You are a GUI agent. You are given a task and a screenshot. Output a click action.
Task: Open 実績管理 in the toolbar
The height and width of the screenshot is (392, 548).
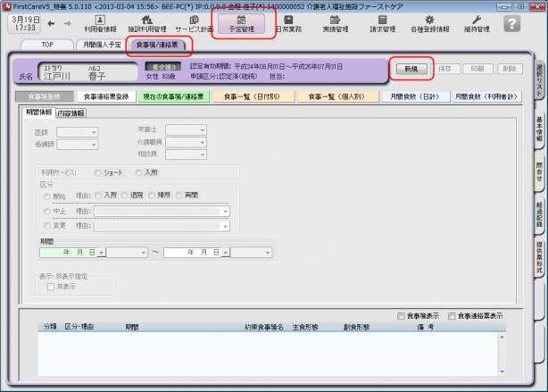pos(335,23)
